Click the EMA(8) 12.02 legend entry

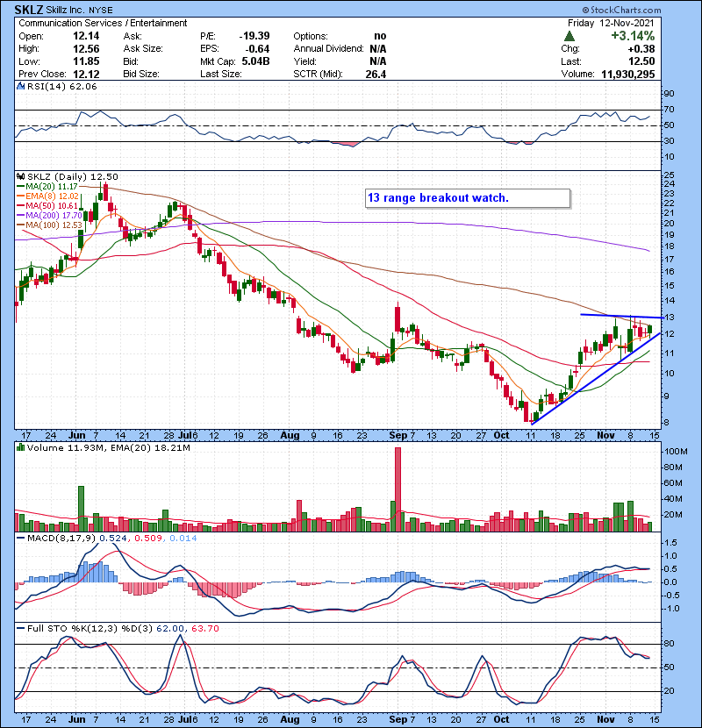pos(48,196)
